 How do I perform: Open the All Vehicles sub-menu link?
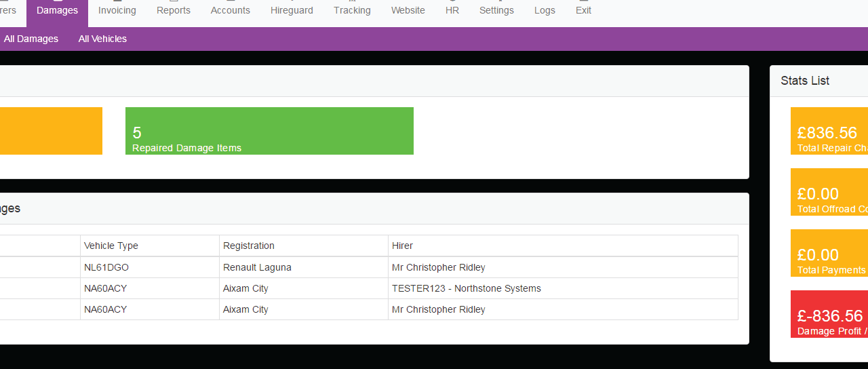pos(102,39)
